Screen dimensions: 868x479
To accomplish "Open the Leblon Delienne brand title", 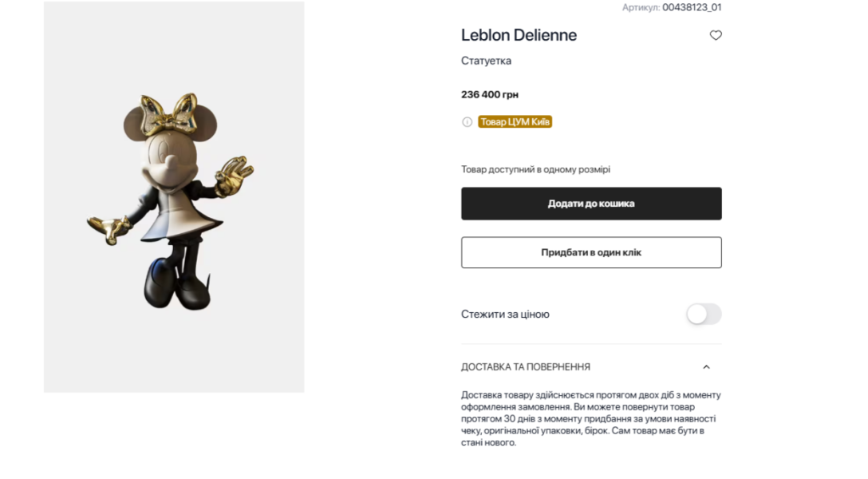I will [x=519, y=35].
